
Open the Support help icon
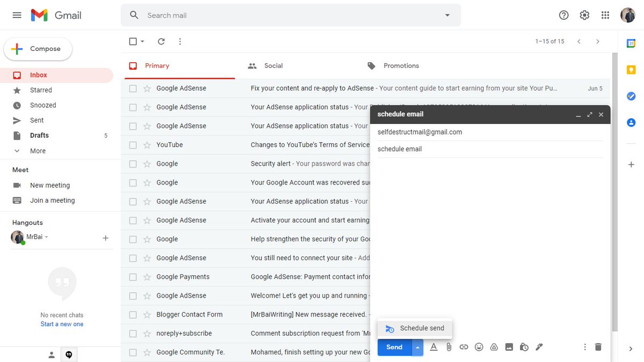(563, 15)
